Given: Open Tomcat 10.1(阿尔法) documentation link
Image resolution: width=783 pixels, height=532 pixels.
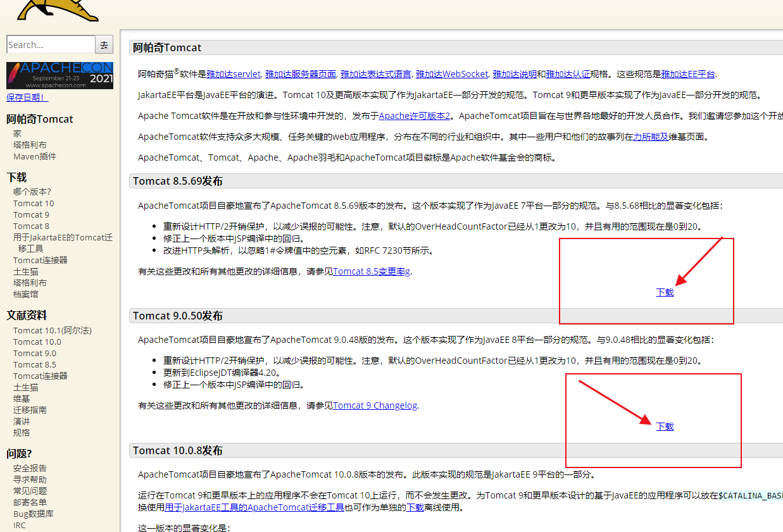Looking at the screenshot, I should [53, 330].
